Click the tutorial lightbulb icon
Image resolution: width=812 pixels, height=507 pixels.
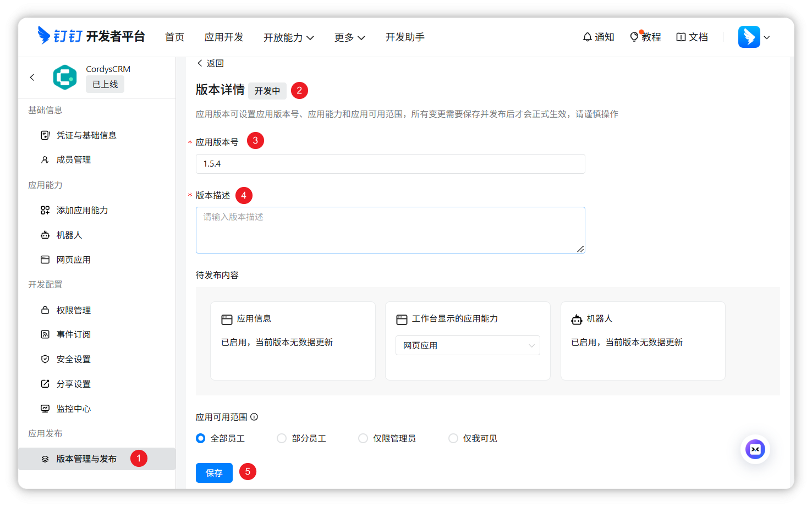coord(634,37)
